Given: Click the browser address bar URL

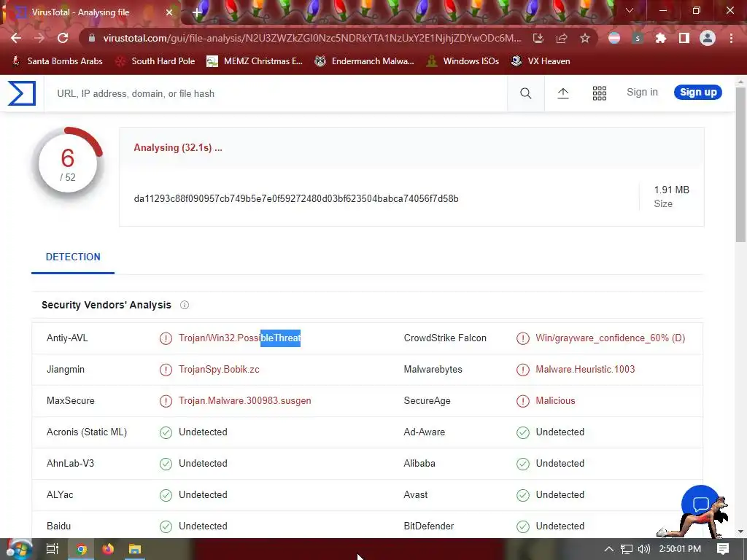Looking at the screenshot, I should click(312, 38).
